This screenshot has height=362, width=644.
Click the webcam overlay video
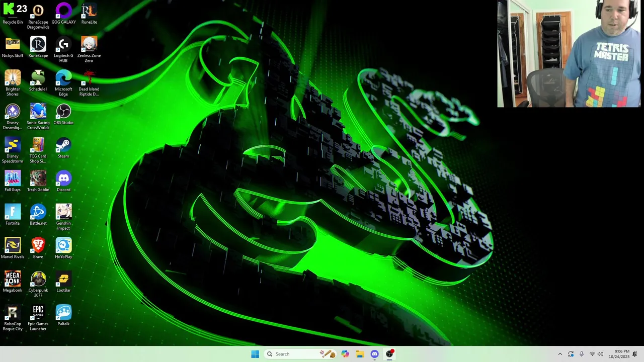pos(569,54)
